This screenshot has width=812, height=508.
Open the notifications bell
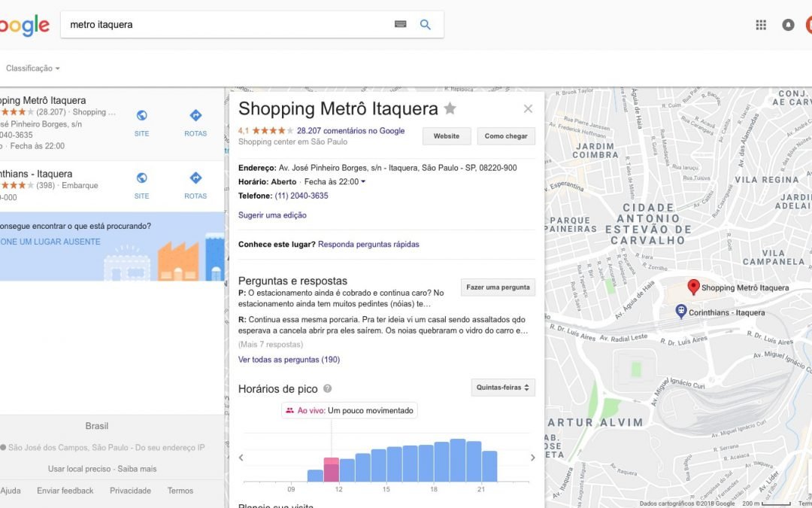(x=788, y=24)
